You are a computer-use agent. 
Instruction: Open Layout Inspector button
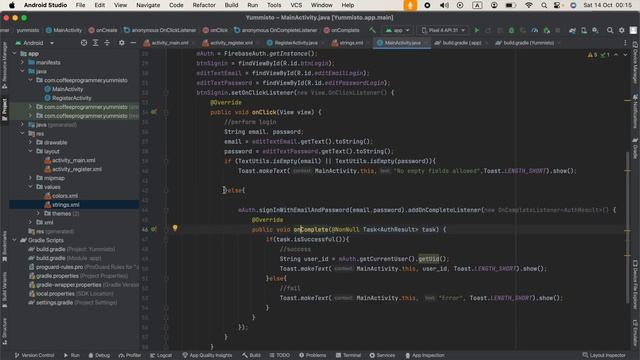604,356
